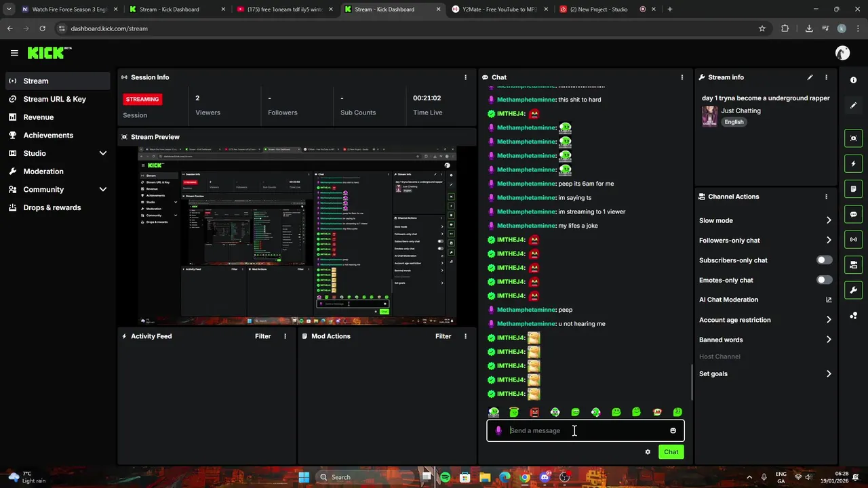Viewport: 868px width, 488px height.
Task: Click the document panel icon in right sidebar
Action: tap(853, 189)
